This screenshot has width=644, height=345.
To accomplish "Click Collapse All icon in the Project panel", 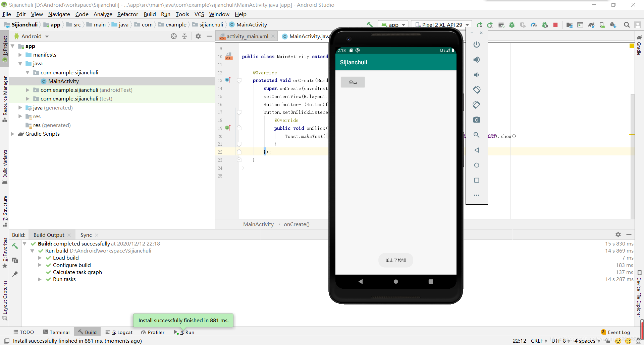I will tap(184, 36).
